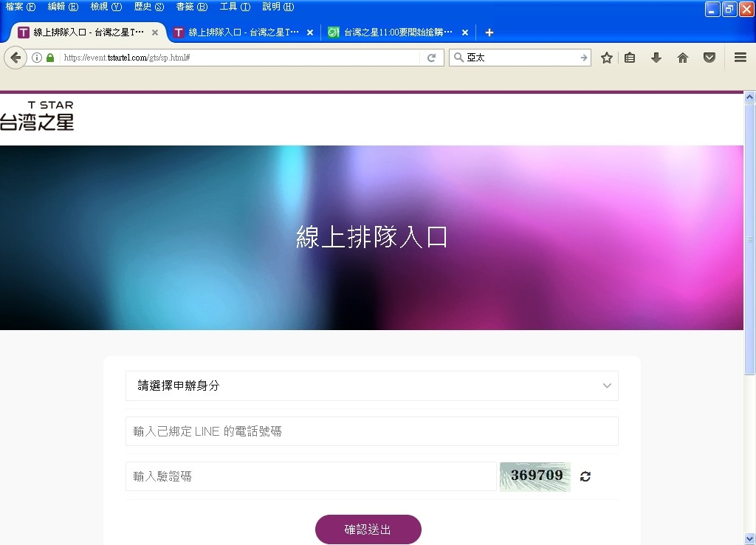Screen dimensions: 756x545
Task: Refresh the captcha code image
Action: (x=585, y=476)
